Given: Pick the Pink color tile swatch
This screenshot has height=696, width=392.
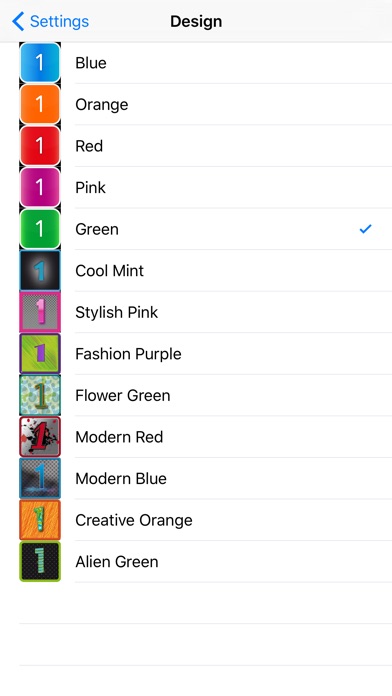Looking at the screenshot, I should click(x=40, y=187).
